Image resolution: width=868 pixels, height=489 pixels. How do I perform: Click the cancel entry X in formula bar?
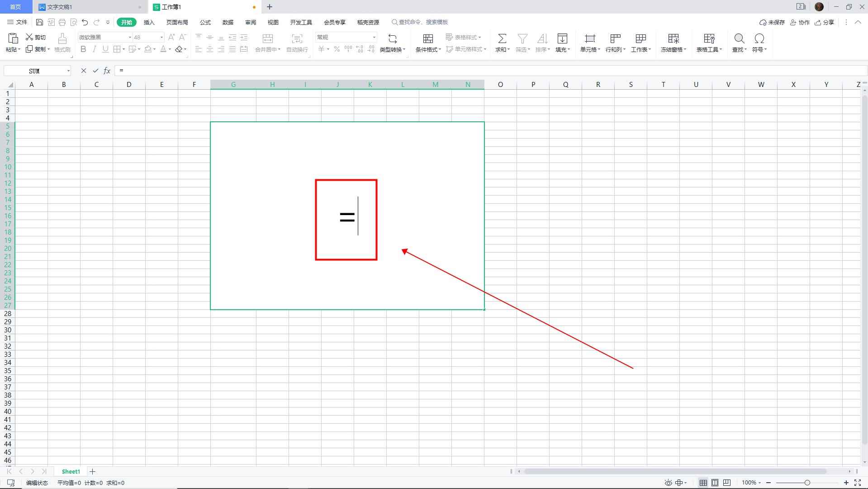coord(83,71)
